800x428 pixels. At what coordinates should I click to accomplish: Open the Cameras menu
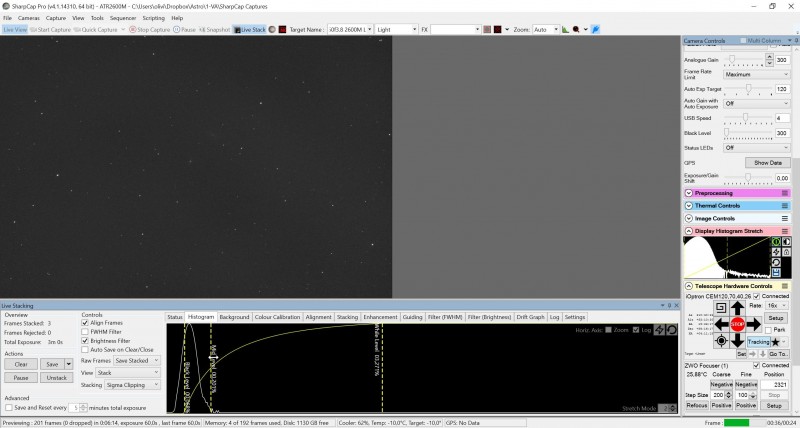29,18
